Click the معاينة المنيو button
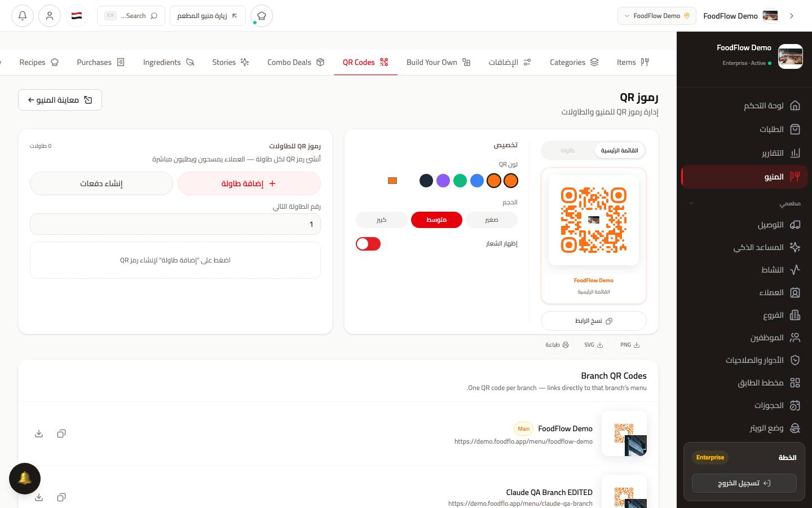The width and height of the screenshot is (812, 508). click(x=60, y=100)
